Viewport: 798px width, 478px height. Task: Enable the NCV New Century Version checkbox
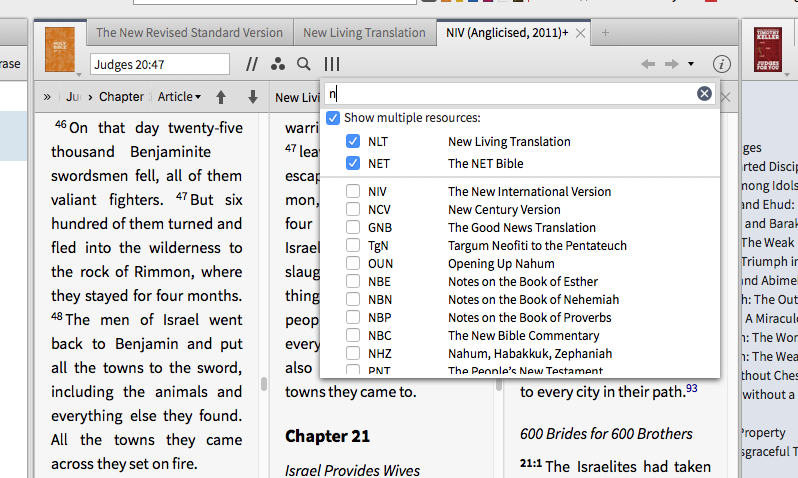coord(353,209)
